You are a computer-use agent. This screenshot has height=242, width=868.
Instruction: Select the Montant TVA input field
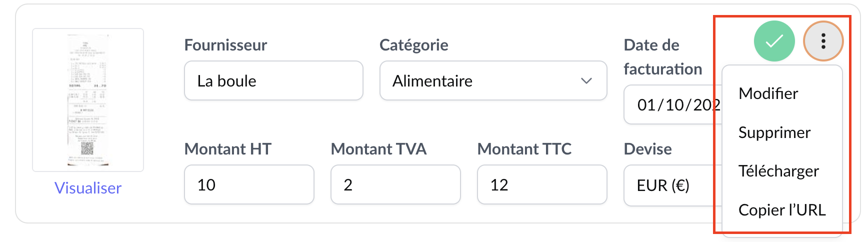point(395,185)
